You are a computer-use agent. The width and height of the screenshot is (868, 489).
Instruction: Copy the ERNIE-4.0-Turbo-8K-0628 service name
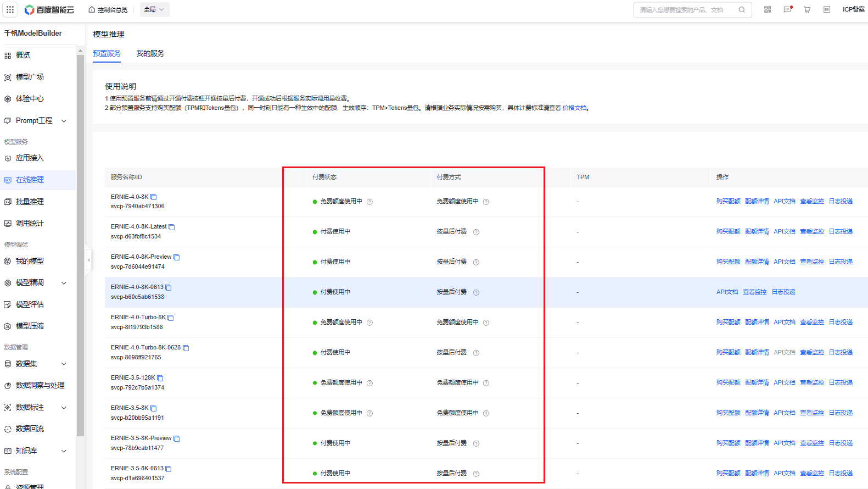click(186, 348)
